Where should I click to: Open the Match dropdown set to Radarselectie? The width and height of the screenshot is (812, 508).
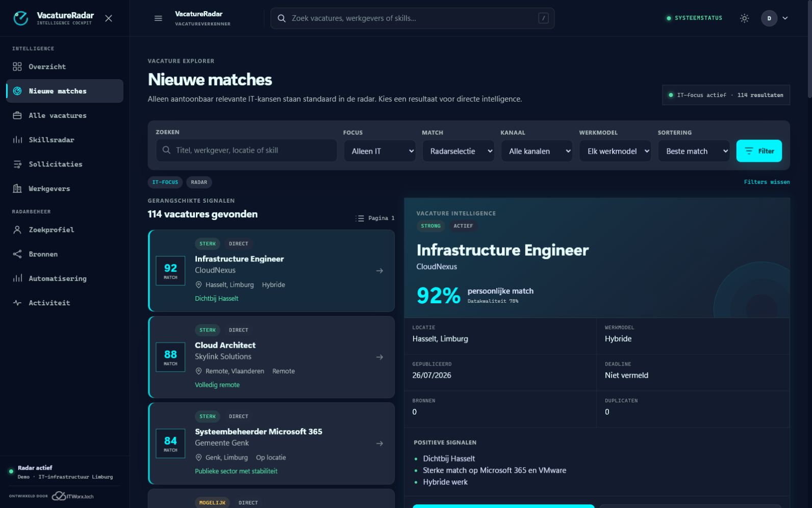point(459,151)
